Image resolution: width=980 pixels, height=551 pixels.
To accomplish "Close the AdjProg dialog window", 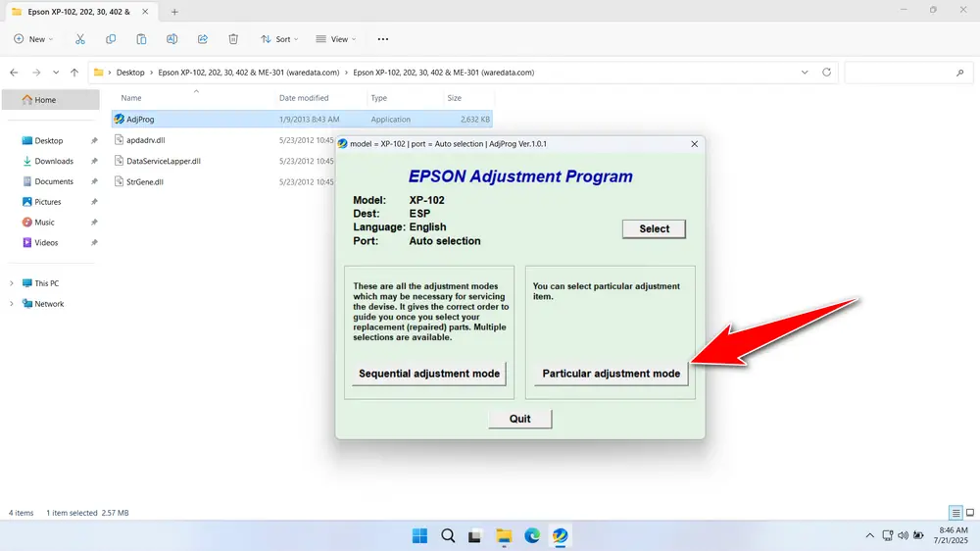I will click(695, 144).
